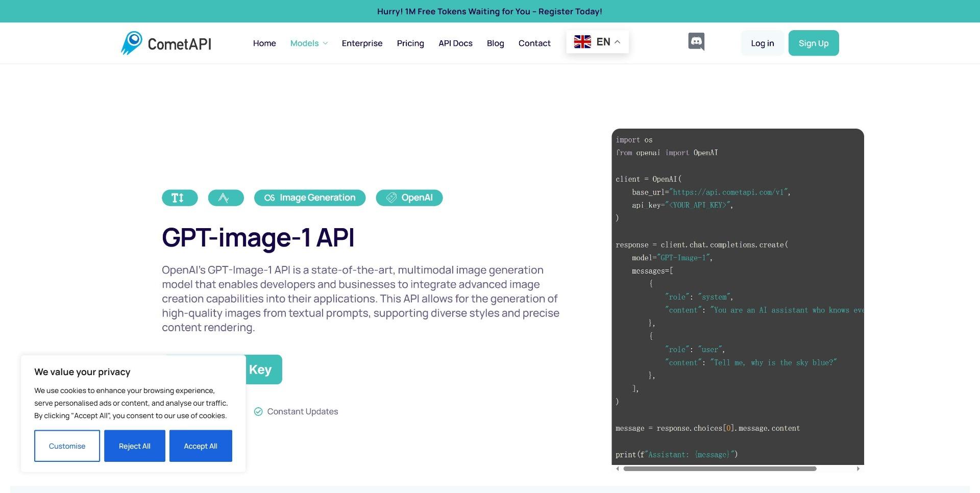The width and height of the screenshot is (980, 493).
Task: Click the Constant Updates checkmark icon
Action: [258, 411]
